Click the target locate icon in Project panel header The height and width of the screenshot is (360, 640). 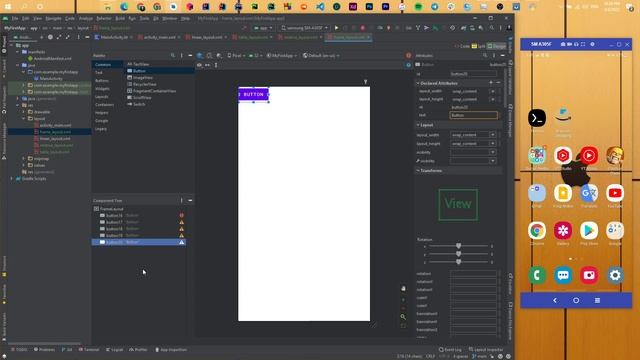point(50,37)
